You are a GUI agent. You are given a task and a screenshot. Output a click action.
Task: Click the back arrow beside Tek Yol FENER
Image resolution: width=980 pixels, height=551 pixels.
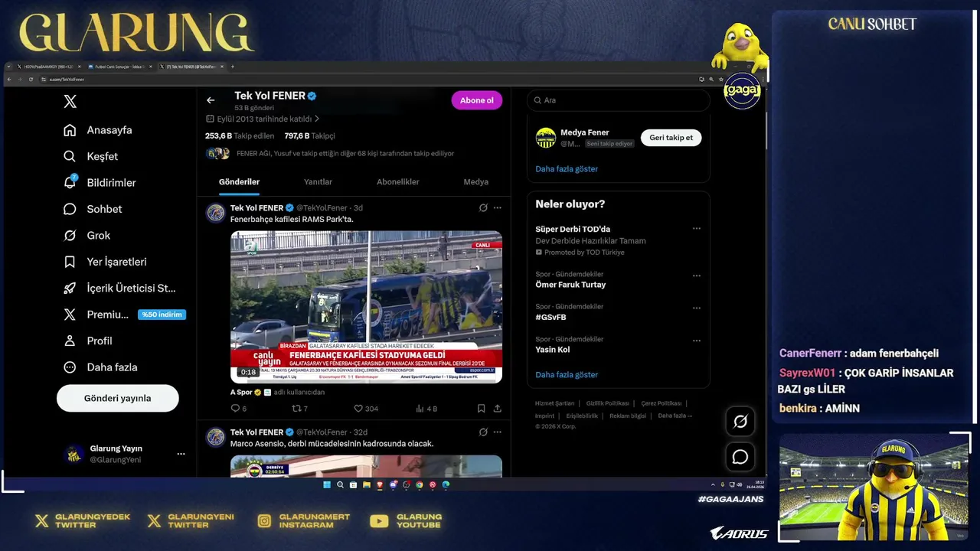tap(211, 100)
